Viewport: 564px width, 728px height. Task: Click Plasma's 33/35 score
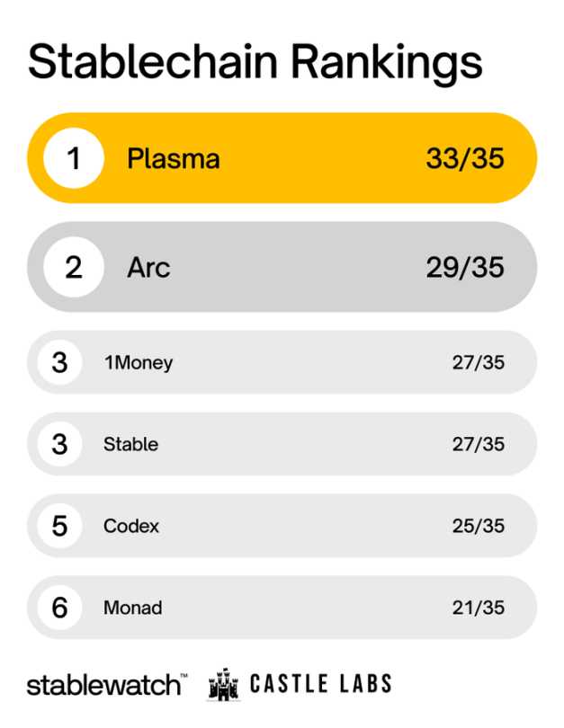(x=465, y=159)
